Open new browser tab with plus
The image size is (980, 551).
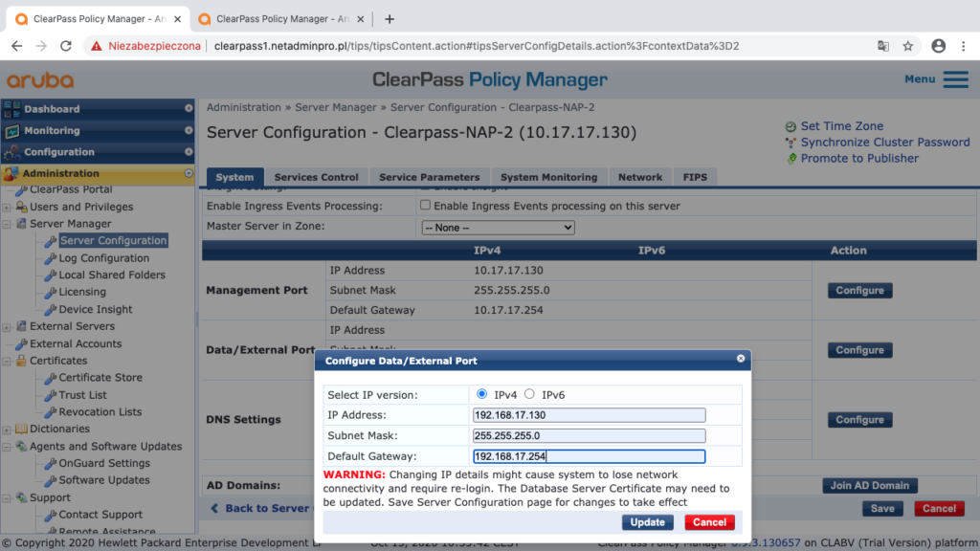pos(390,19)
